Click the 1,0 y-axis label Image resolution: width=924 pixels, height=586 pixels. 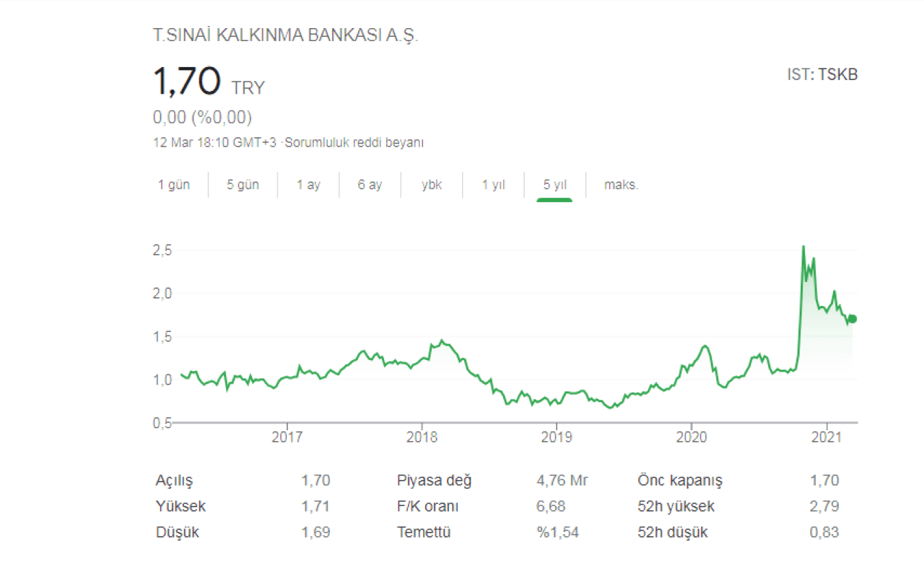[x=161, y=379]
